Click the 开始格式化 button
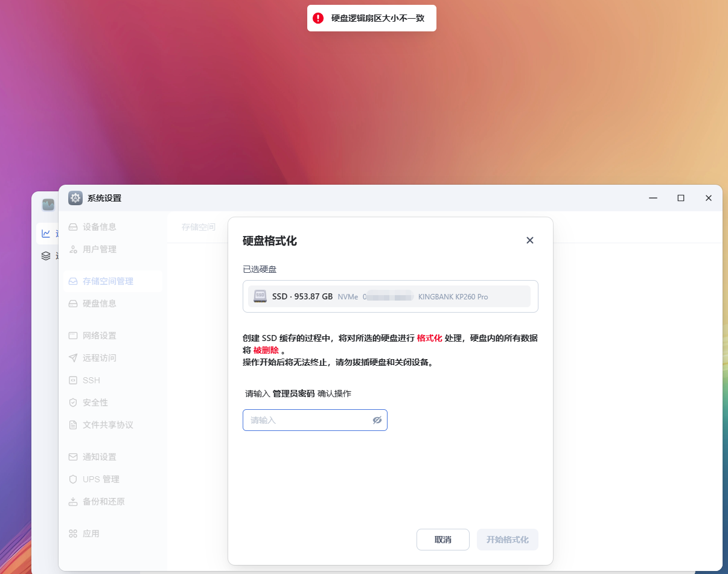 (x=508, y=540)
